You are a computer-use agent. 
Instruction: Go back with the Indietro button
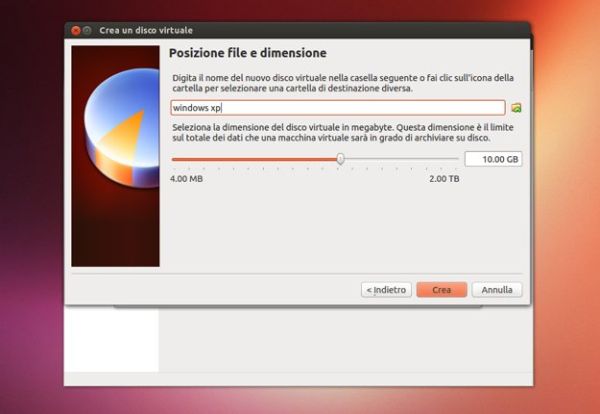click(x=386, y=289)
